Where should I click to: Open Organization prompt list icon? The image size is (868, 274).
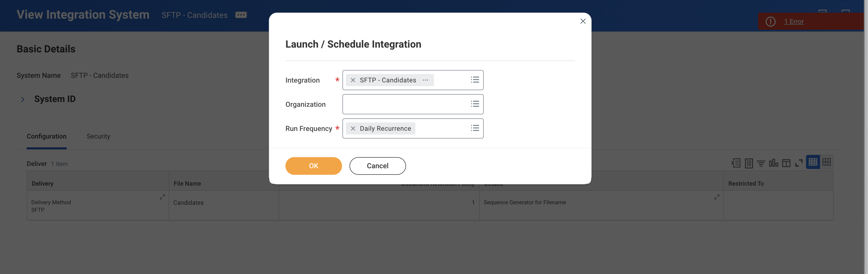pyautogui.click(x=475, y=104)
